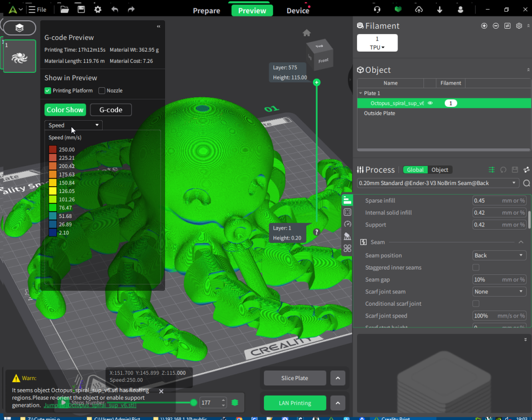
Task: Open the Speed settings side tab
Action: click(347, 224)
